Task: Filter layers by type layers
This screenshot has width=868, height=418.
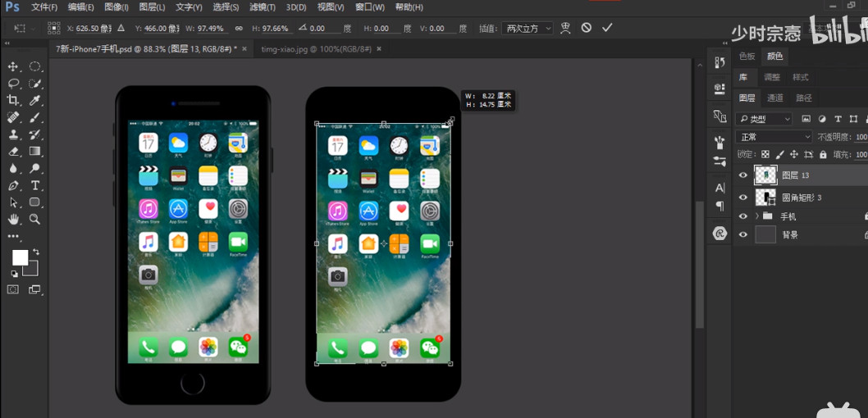Action: (838, 119)
